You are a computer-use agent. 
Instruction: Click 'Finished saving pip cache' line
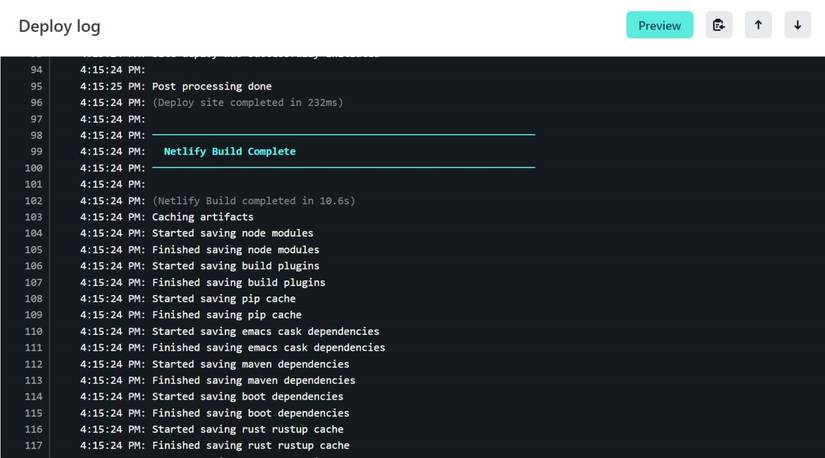tap(227, 315)
